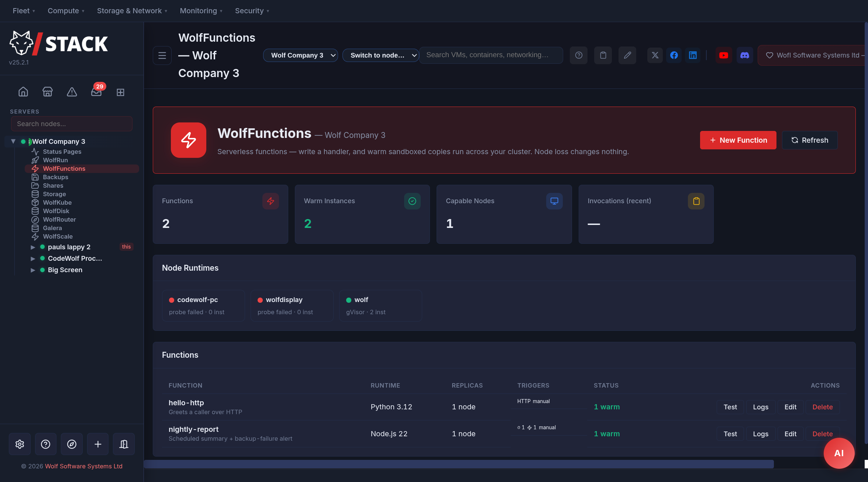Click the wolfdisplay runtime card
Viewport: 868px width, 482px height.
tap(292, 306)
